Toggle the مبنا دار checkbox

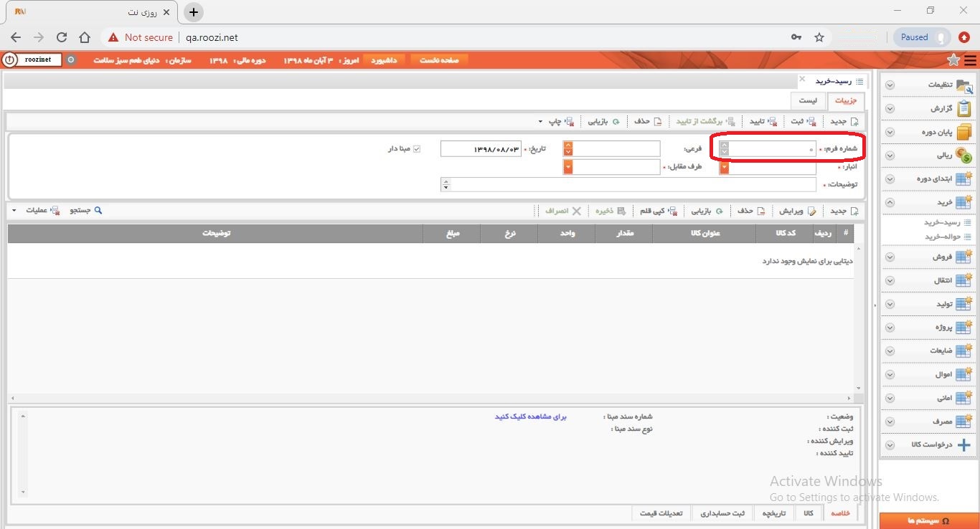(416, 149)
